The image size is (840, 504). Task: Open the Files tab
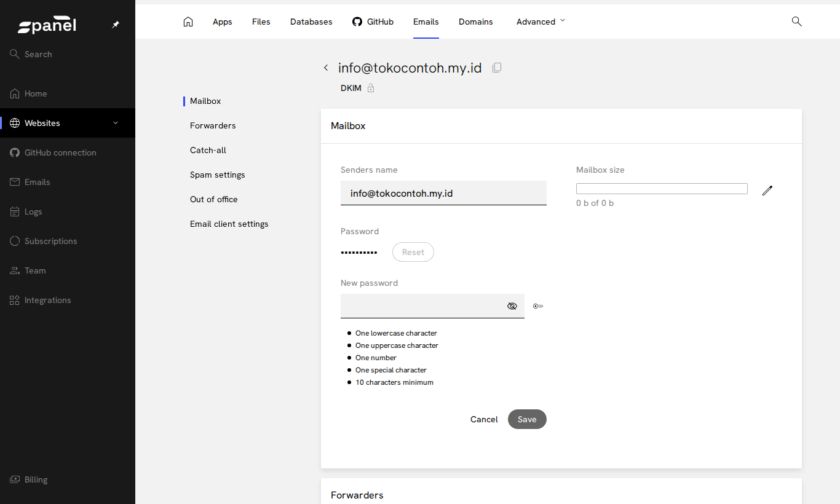tap(261, 22)
